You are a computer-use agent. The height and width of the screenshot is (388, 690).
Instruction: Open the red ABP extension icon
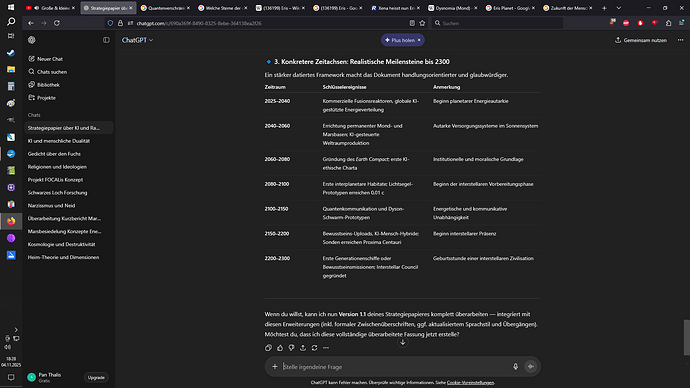[x=626, y=23]
